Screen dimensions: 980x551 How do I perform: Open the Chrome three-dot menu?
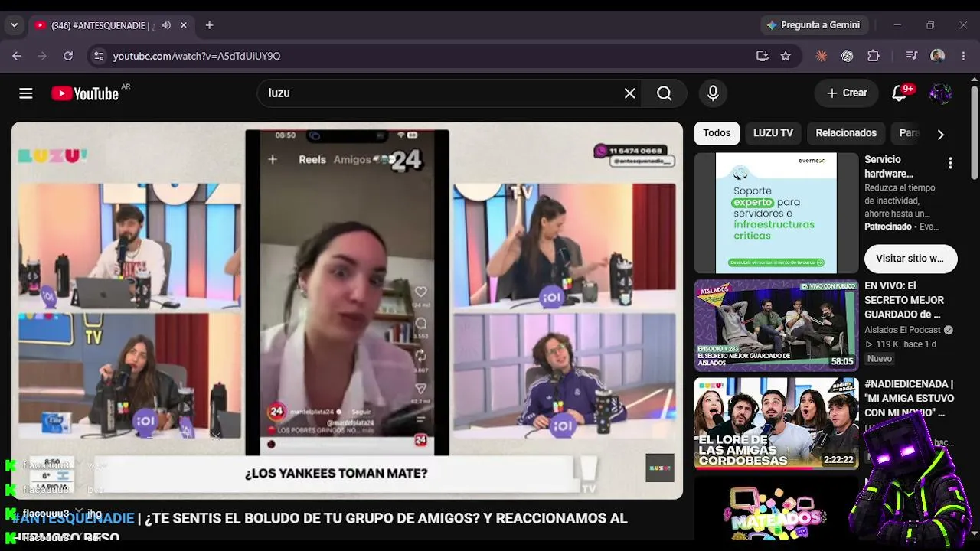(963, 56)
